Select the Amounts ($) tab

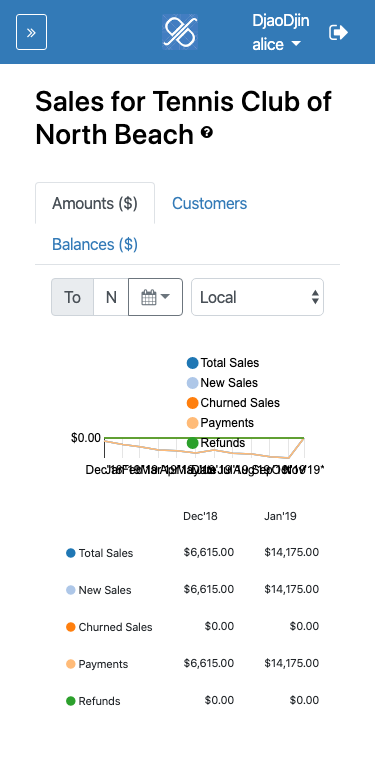pos(95,203)
